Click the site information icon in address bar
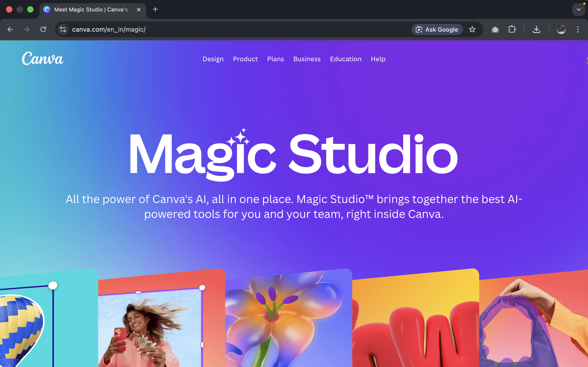 [x=63, y=29]
